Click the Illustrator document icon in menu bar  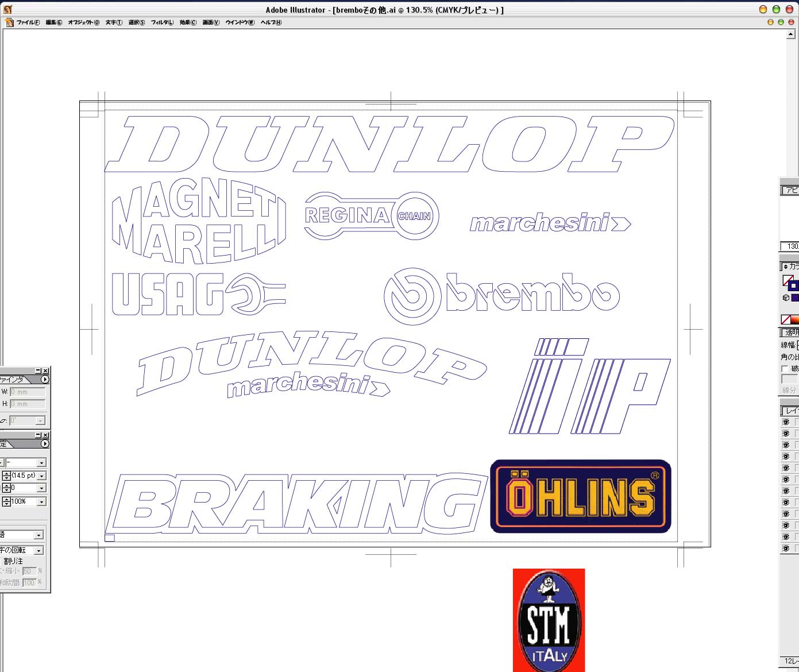point(9,22)
